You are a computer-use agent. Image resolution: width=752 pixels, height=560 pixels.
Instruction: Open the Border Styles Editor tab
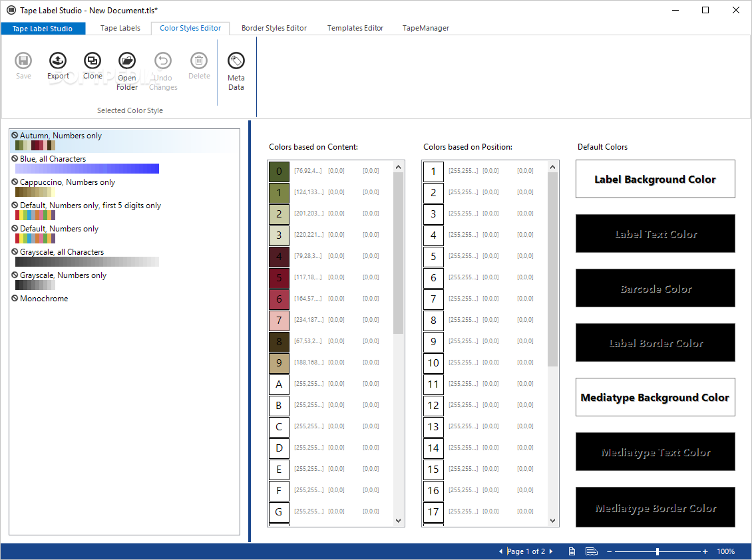(274, 28)
